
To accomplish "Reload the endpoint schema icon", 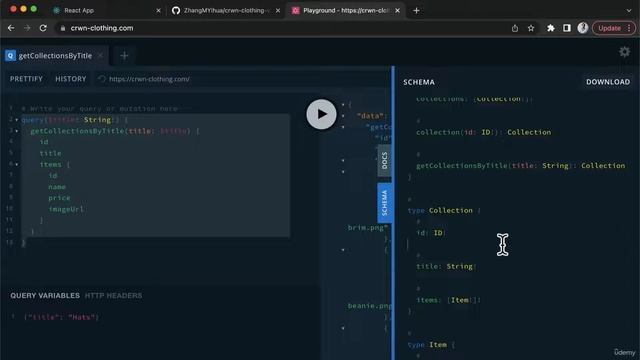I will (x=102, y=79).
